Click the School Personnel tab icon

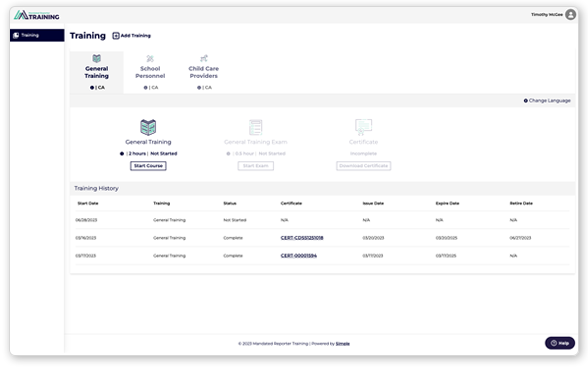tap(150, 59)
